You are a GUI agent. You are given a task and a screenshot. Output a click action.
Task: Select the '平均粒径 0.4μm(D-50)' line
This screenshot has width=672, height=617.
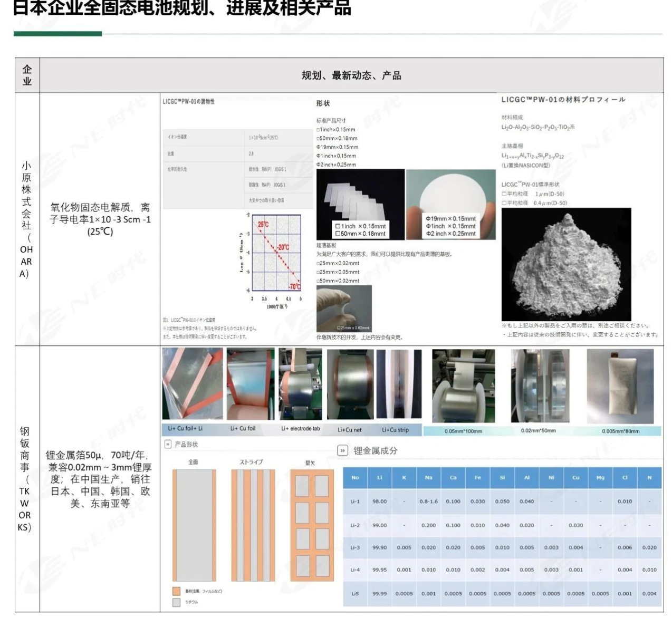pyautogui.click(x=534, y=203)
